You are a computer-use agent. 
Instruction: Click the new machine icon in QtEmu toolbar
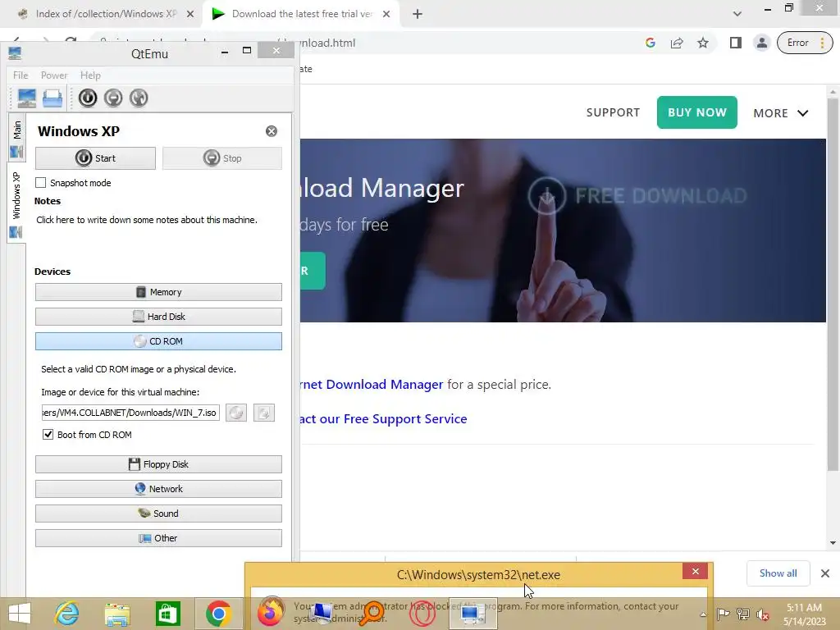tap(27, 98)
